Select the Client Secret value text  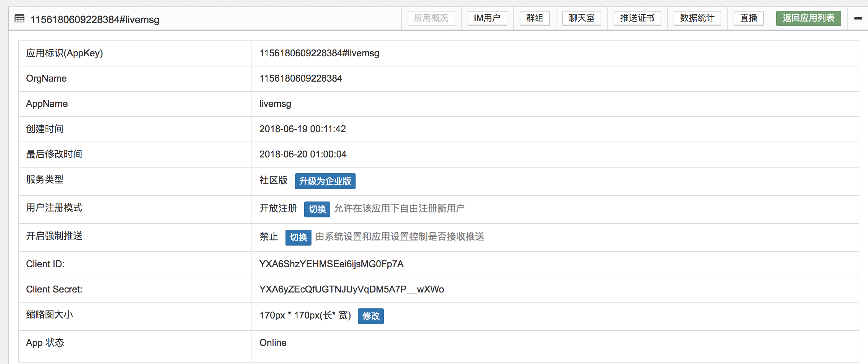pyautogui.click(x=351, y=289)
